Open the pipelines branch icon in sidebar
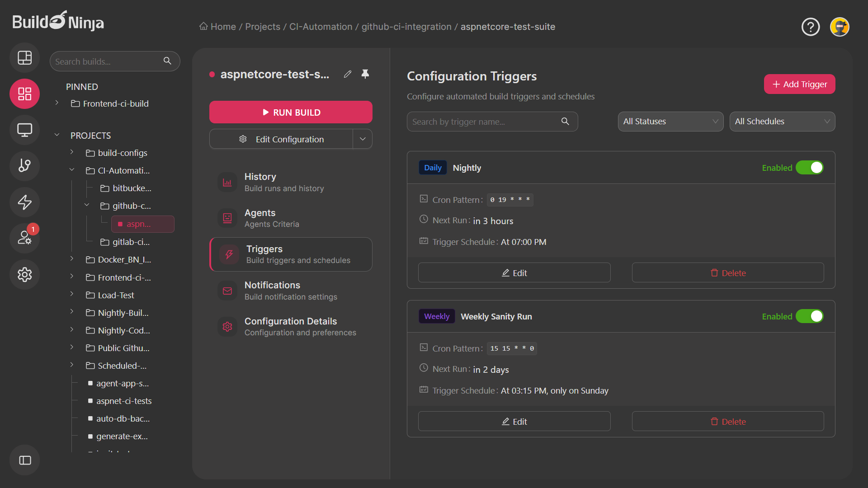 24,166
